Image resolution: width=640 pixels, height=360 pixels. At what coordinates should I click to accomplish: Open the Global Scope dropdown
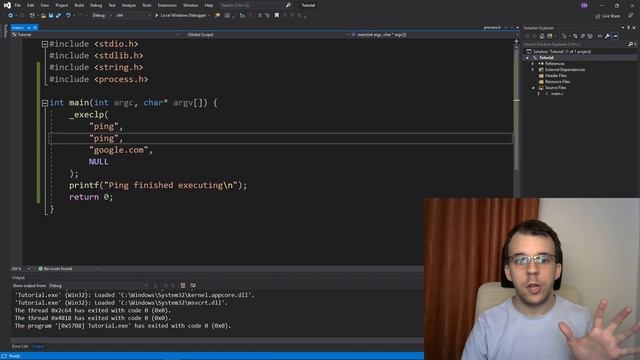266,35
